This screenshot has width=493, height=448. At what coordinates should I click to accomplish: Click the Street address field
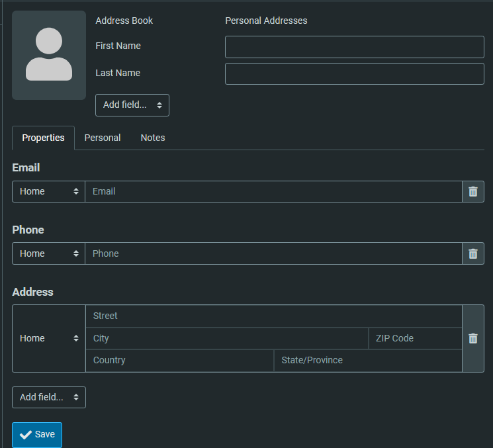(x=273, y=316)
